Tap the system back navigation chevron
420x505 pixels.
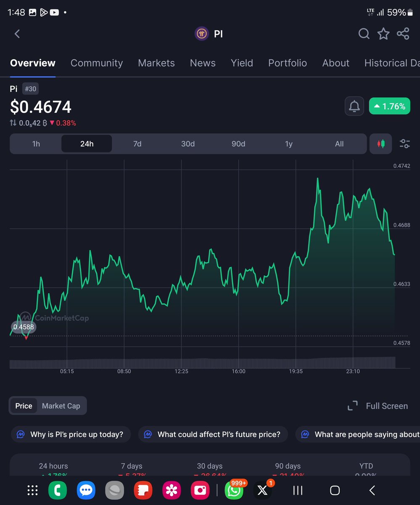pyautogui.click(x=372, y=490)
